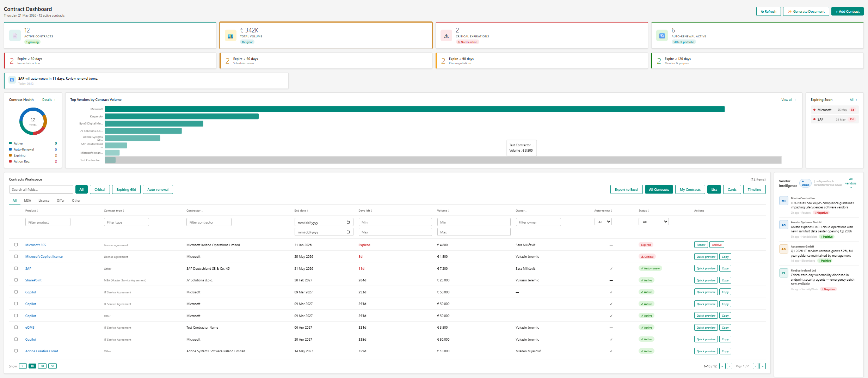Sort table by Days left column
Screen dimensions: 868x378
(365, 211)
